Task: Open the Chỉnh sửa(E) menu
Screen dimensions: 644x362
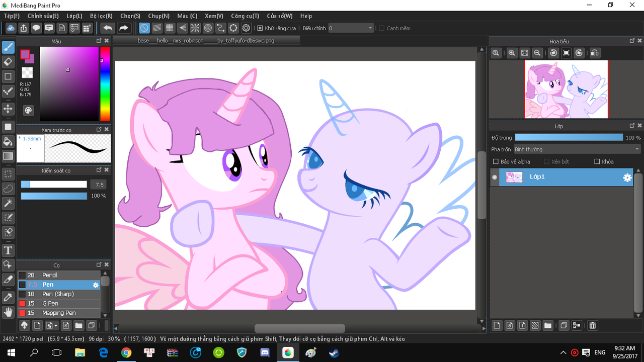Action: point(43,16)
